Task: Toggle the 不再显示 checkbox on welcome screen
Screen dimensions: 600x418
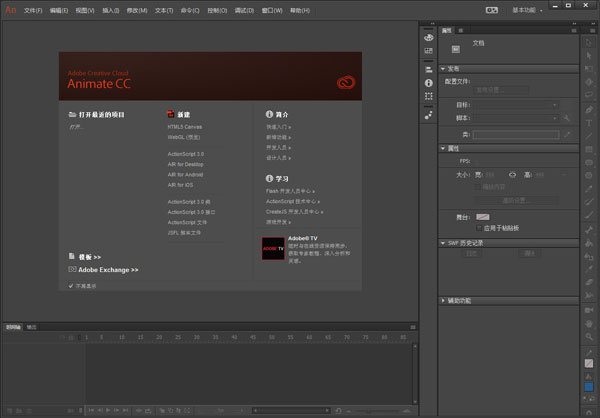Action: (x=71, y=286)
